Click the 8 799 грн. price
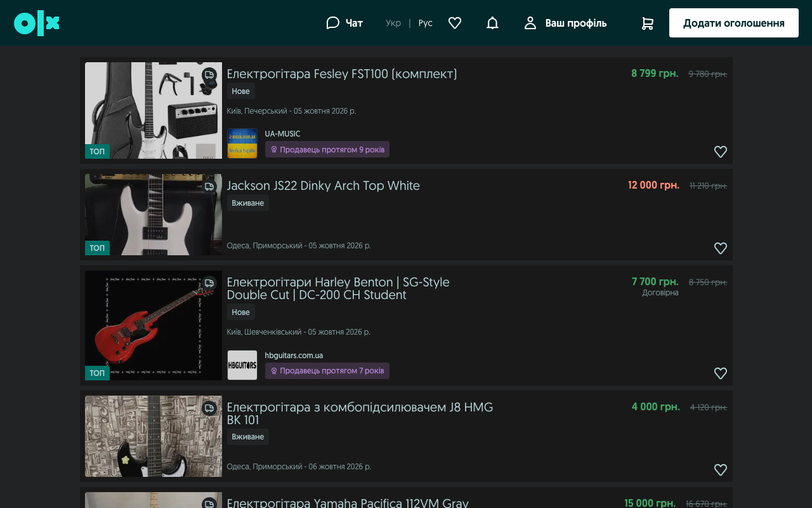Image resolution: width=812 pixels, height=508 pixels. tap(655, 74)
